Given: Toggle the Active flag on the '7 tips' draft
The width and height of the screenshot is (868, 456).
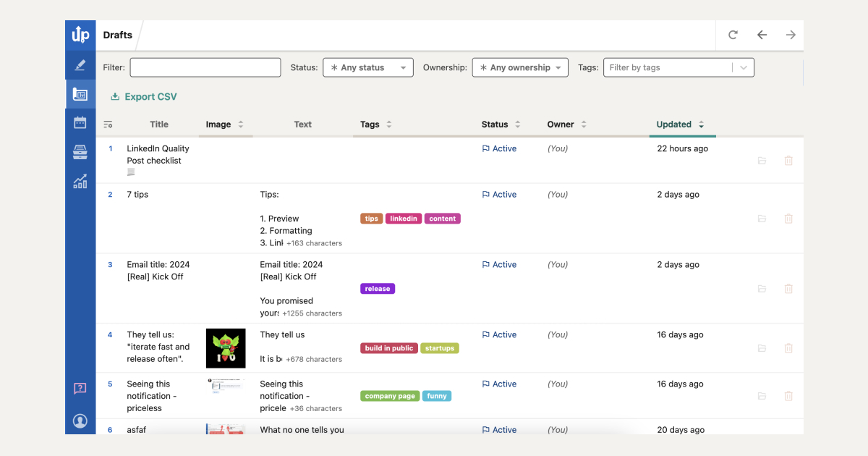Looking at the screenshot, I should tap(499, 194).
